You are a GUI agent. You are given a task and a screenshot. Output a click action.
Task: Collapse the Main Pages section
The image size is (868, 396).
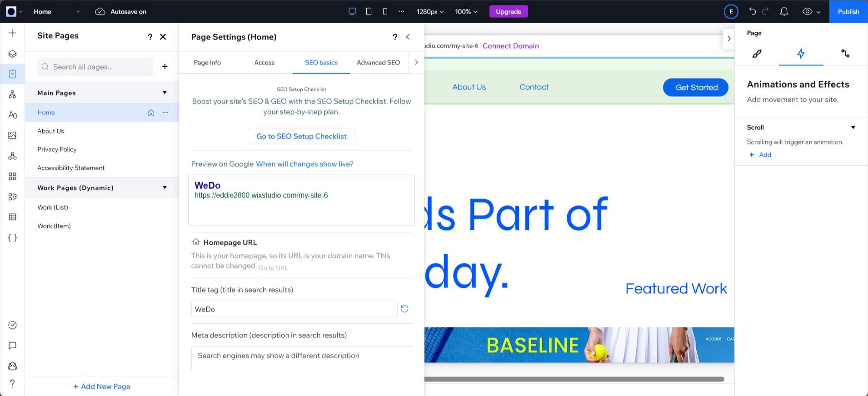(165, 93)
